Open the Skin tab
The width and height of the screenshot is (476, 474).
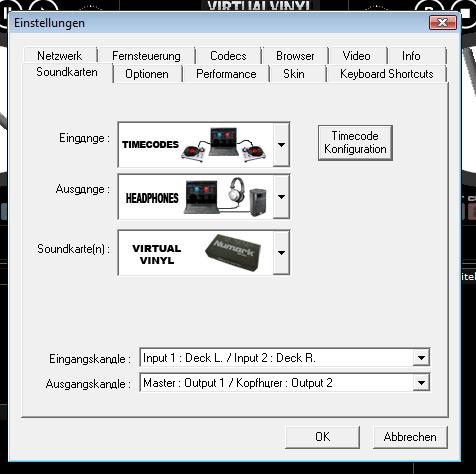[x=294, y=74]
